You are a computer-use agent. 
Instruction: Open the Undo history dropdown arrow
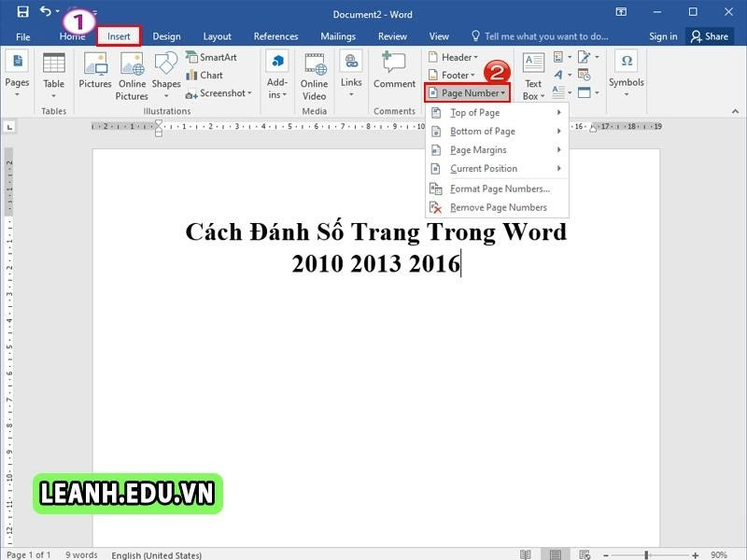pyautogui.click(x=58, y=11)
